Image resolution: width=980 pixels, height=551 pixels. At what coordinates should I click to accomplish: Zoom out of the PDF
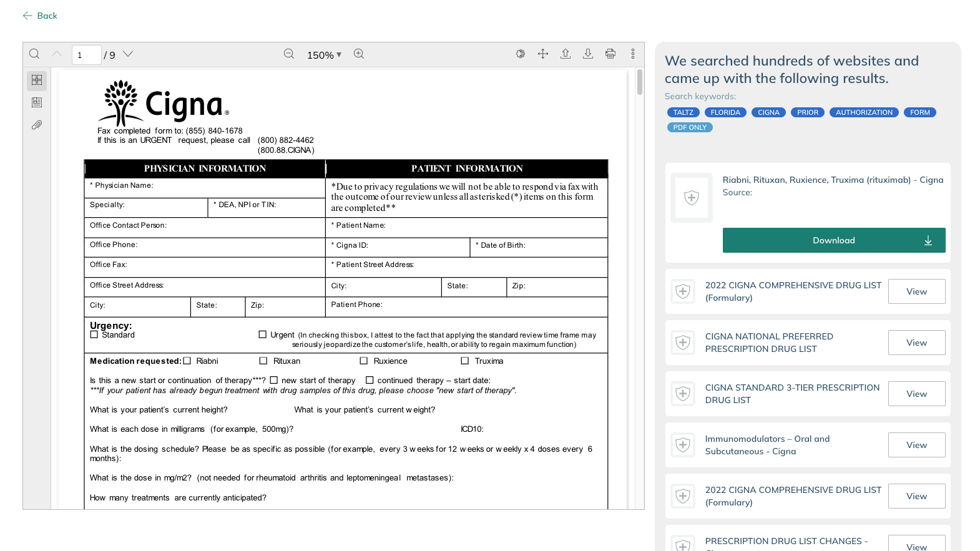[289, 54]
